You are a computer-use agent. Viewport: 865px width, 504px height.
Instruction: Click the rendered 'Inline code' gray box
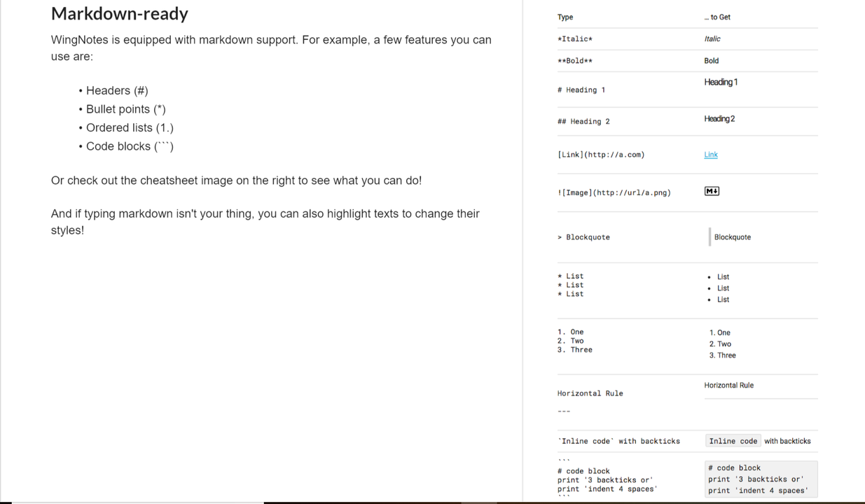point(733,441)
